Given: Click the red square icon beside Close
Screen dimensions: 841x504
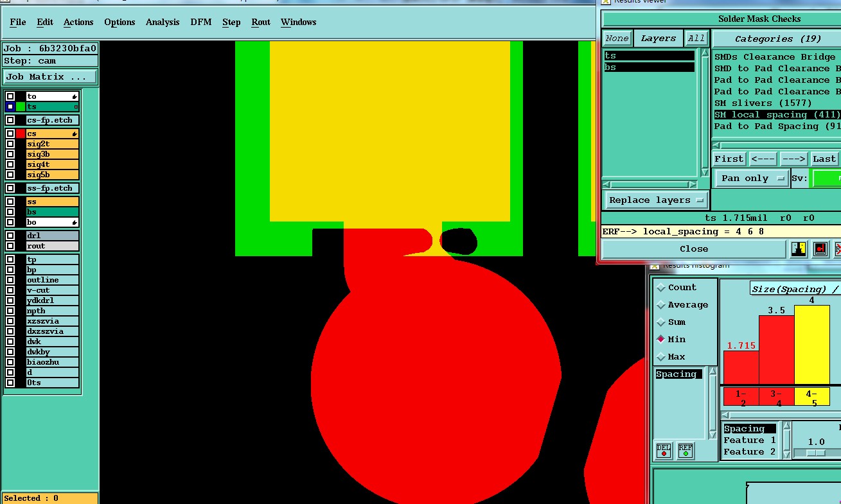Looking at the screenshot, I should pyautogui.click(x=820, y=249).
